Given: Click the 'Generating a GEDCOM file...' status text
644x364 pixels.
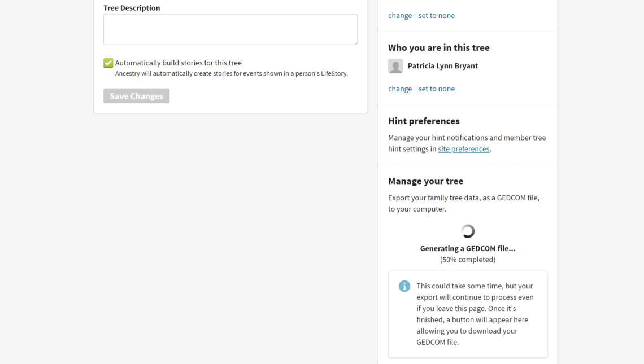Looking at the screenshot, I should coord(468,248).
